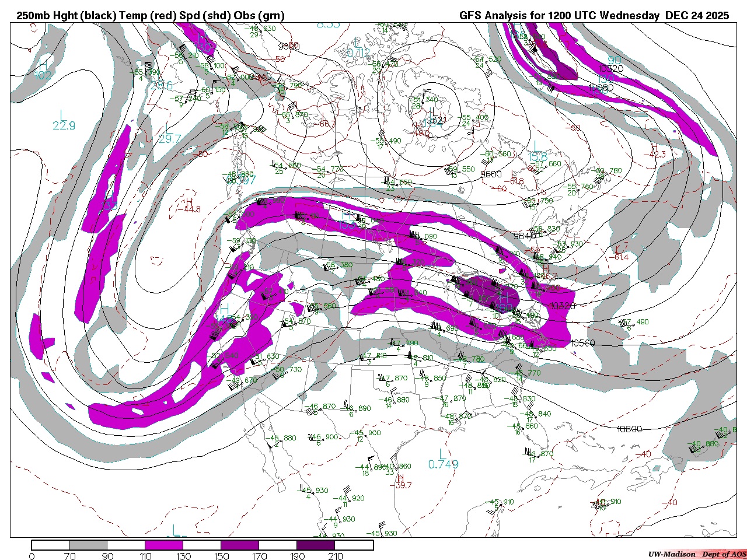
Task: Select the purple 150–170 legend swatch
Action: point(240,545)
